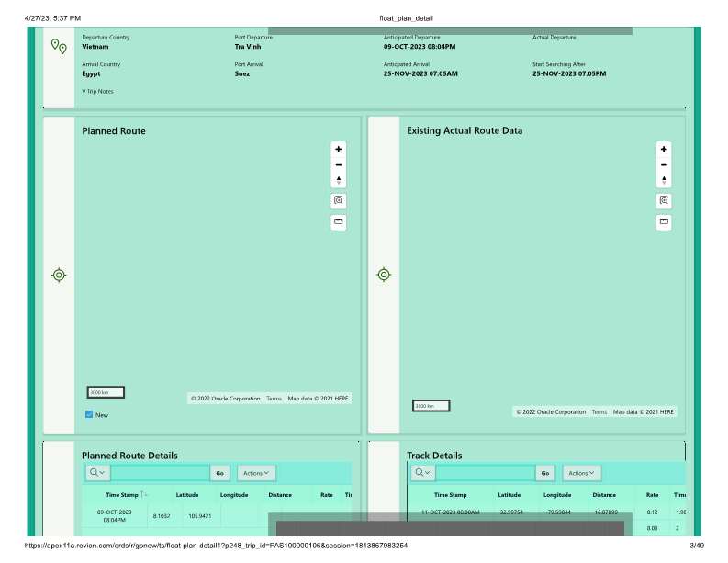Screen dimensions: 728x563
Task: Zoom out on Existing Actual Route map
Action: click(664, 164)
